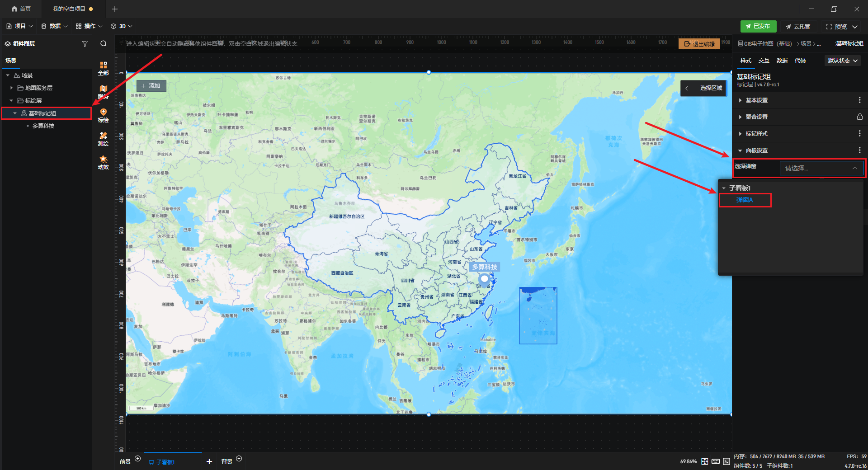Click the plus circle next to 前景
The width and height of the screenshot is (868, 470).
138,459
